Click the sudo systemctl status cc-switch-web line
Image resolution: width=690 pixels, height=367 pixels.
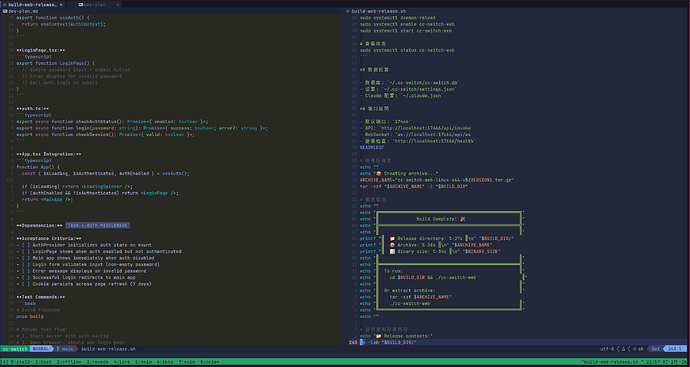(x=407, y=50)
